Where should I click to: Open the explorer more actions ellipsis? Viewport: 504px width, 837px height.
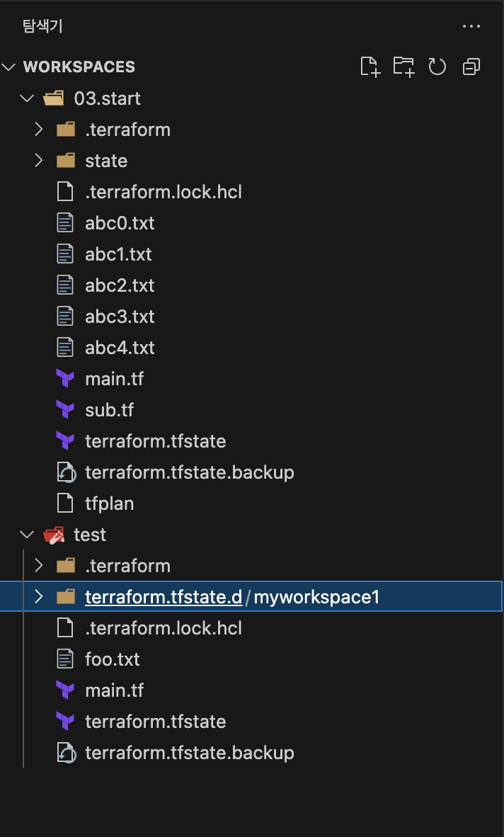[x=471, y=25]
